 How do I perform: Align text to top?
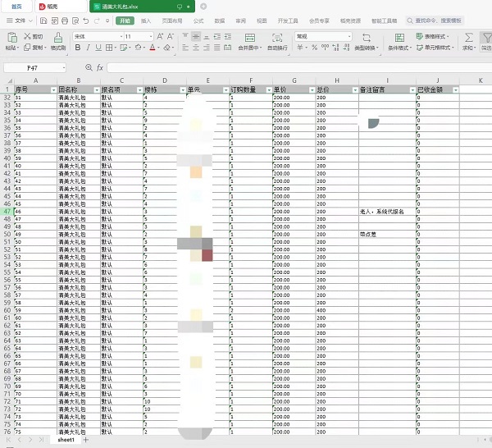pos(185,36)
